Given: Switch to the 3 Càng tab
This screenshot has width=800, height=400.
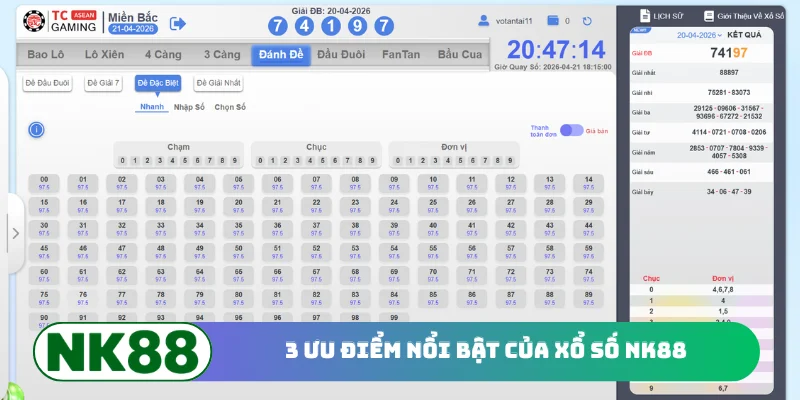Looking at the screenshot, I should pos(222,55).
